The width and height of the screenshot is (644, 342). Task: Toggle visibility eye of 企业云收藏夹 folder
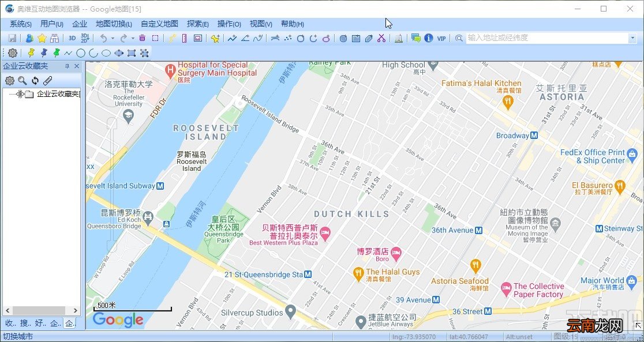click(x=20, y=94)
